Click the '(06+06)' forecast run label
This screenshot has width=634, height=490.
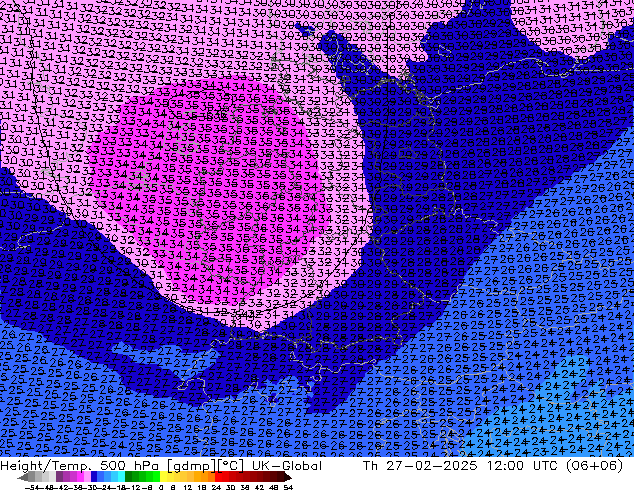click(594, 466)
